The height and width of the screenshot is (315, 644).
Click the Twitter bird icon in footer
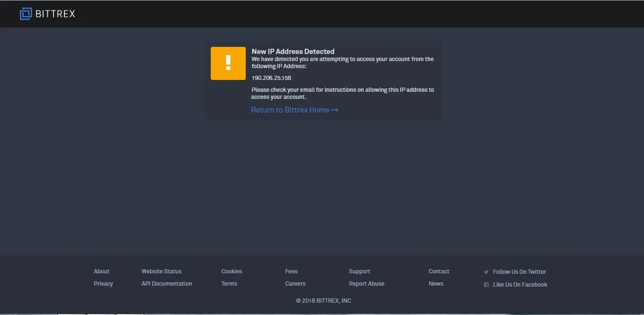486,272
